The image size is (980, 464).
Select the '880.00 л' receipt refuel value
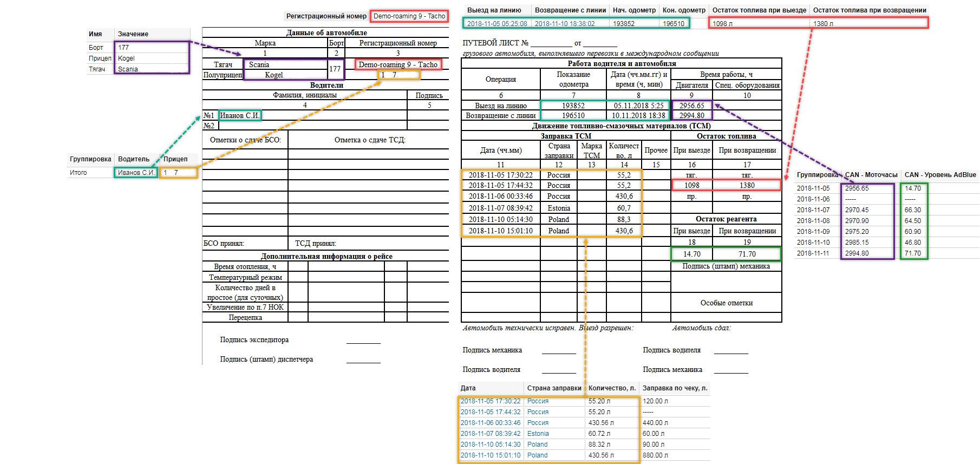655,455
